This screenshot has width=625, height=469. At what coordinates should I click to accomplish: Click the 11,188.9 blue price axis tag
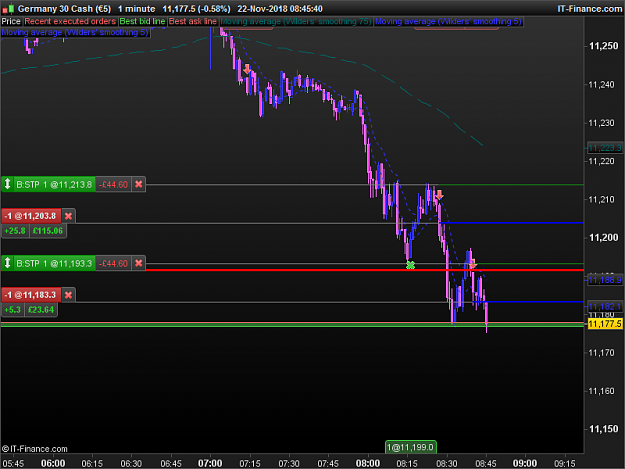(605, 280)
